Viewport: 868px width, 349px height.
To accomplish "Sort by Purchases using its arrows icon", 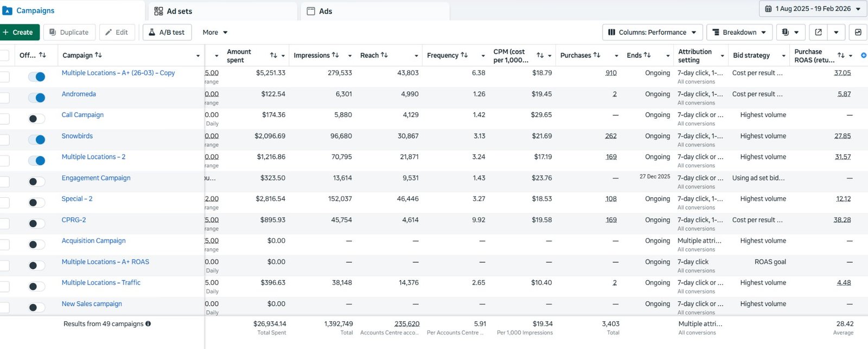I will coord(597,55).
